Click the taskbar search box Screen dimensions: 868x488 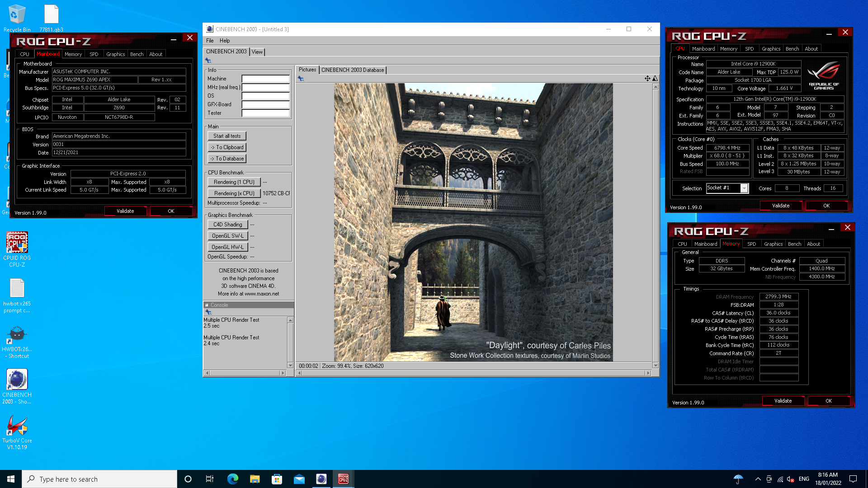coord(99,479)
